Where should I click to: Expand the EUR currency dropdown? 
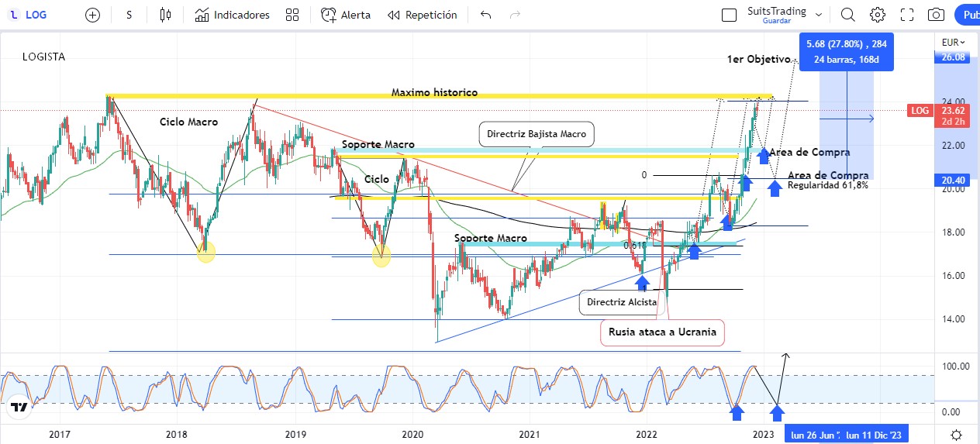953,43
